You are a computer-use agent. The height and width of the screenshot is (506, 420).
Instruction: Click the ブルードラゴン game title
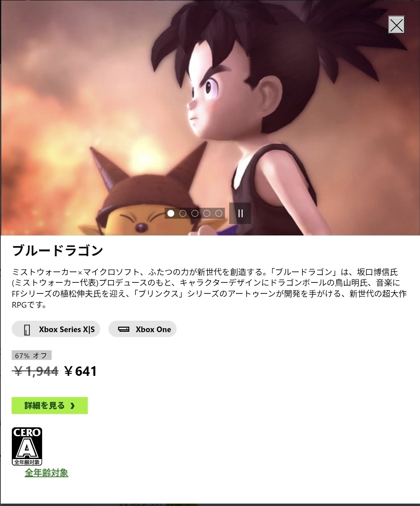(x=57, y=250)
